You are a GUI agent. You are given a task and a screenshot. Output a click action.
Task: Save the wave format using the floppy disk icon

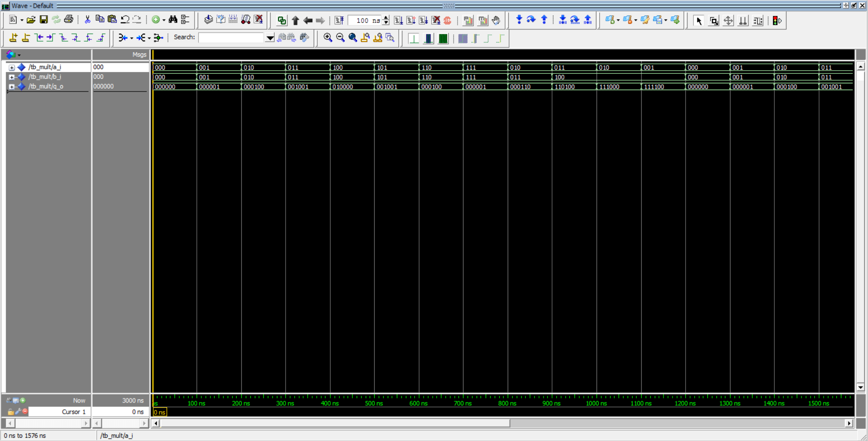tap(43, 20)
